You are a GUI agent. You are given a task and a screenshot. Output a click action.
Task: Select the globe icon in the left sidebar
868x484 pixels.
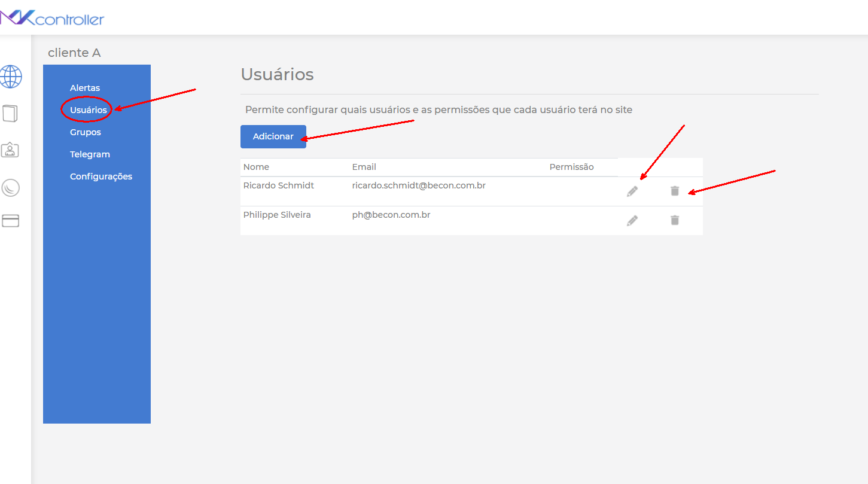click(11, 77)
